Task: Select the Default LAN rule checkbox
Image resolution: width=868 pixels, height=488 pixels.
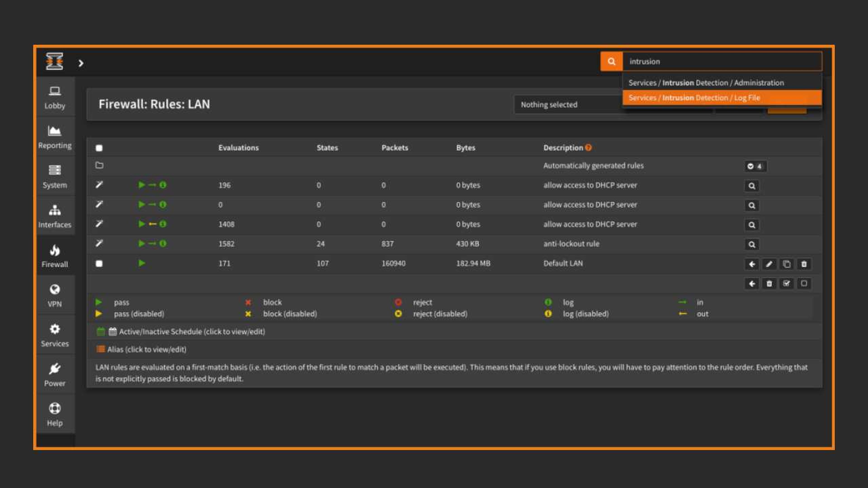Action: (x=99, y=263)
